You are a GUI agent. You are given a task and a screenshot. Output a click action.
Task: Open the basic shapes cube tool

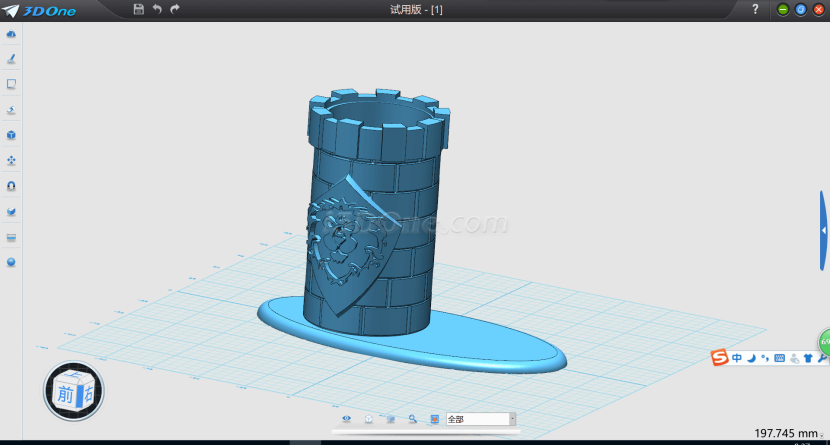[11, 135]
